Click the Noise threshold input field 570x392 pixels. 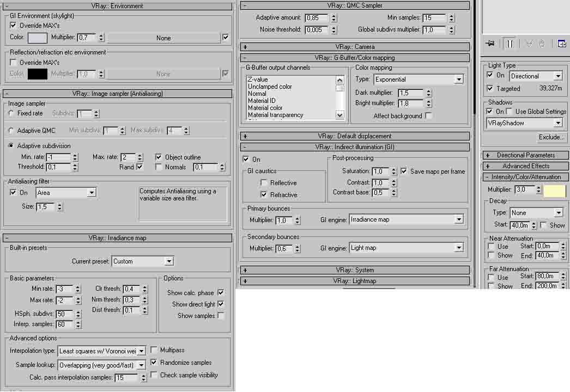[316, 30]
